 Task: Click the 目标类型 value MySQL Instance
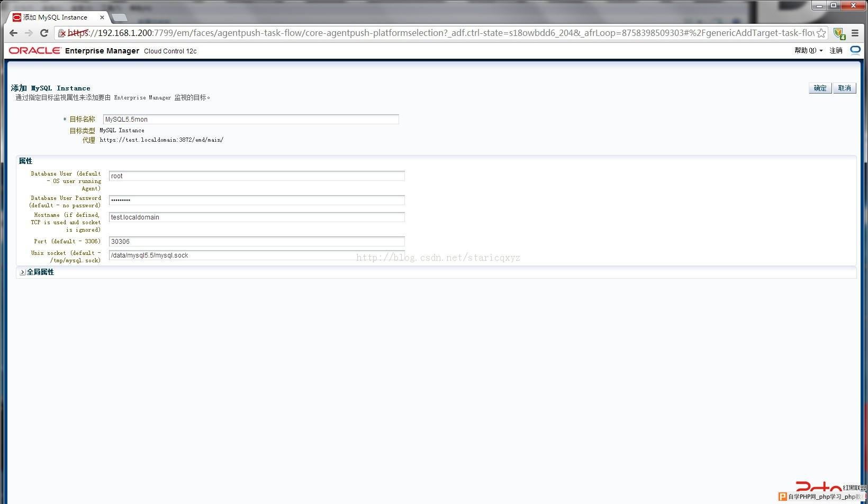(x=122, y=131)
